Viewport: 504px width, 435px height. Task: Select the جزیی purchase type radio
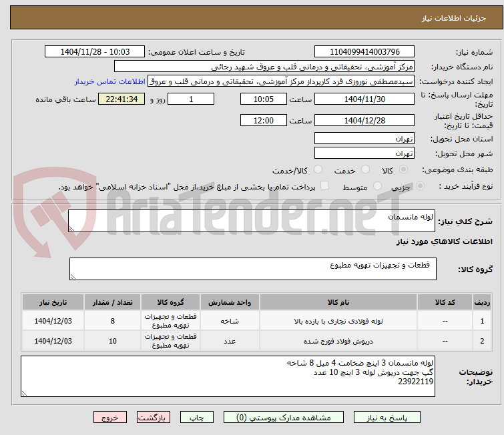coord(420,186)
